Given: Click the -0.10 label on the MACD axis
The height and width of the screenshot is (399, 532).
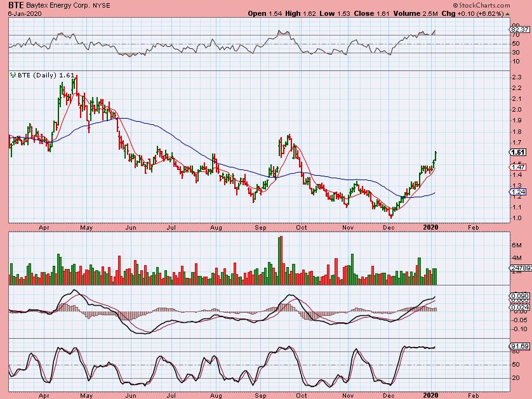Looking at the screenshot, I should tap(519, 329).
